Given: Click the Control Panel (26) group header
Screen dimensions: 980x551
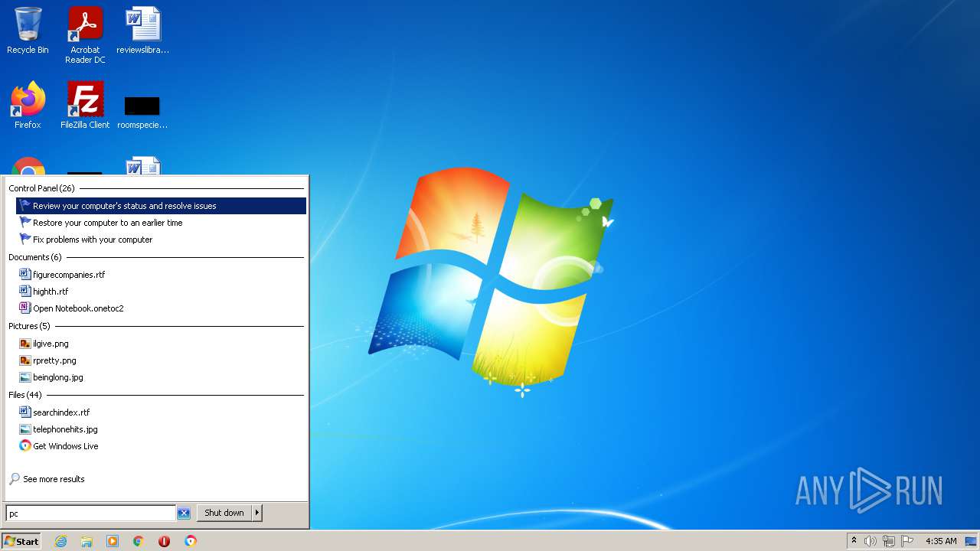Looking at the screenshot, I should pyautogui.click(x=41, y=188).
